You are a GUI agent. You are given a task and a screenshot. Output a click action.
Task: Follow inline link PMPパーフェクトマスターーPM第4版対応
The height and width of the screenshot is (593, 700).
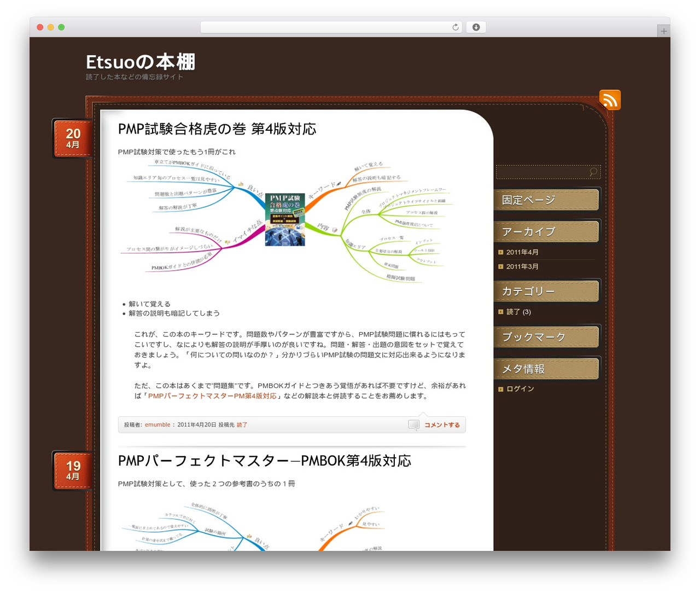212,396
